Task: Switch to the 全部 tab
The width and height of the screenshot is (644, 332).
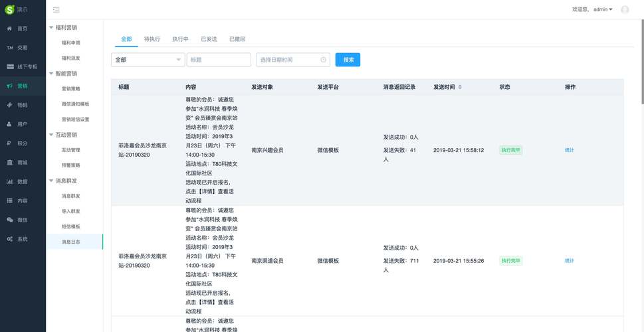Action: [126, 39]
